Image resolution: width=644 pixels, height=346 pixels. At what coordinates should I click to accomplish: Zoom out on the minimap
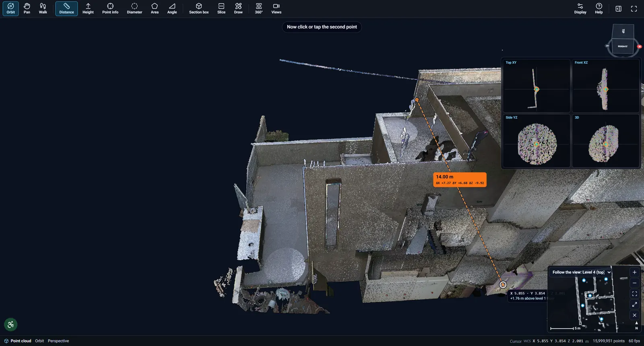coord(634,283)
